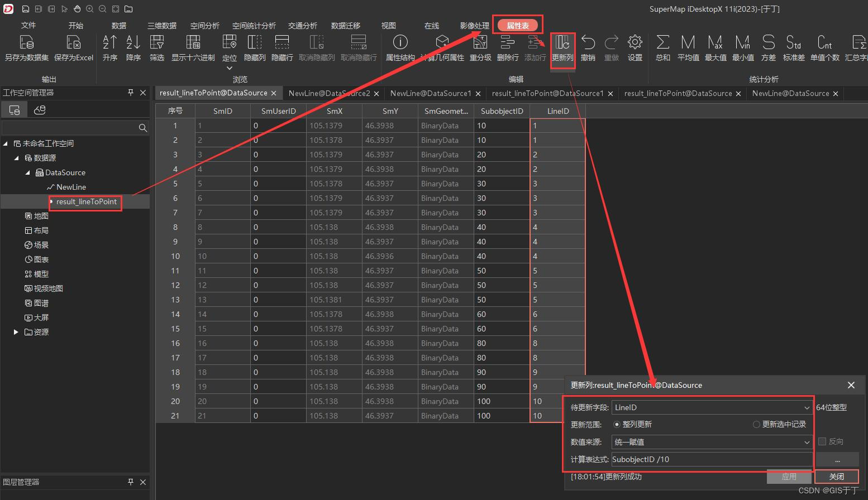Click the 关闭 button in dialog
Image resolution: width=868 pixels, height=500 pixels.
[x=837, y=477]
